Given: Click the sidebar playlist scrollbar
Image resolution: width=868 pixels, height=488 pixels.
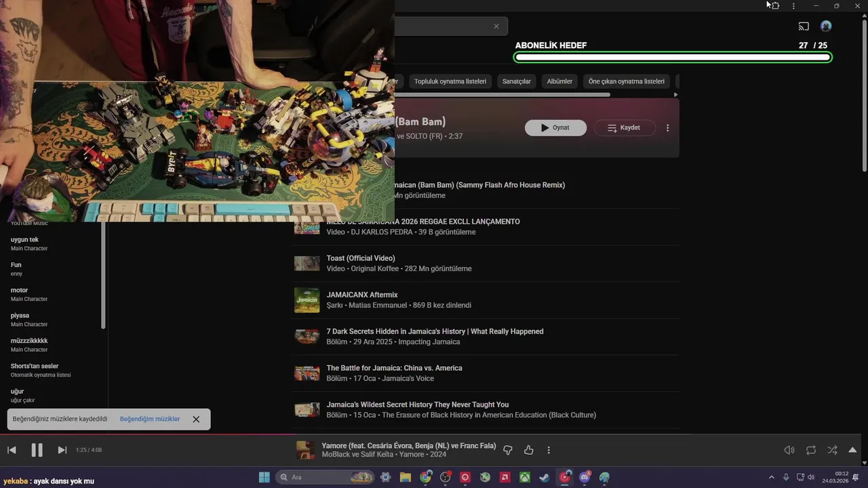Looking at the screenshot, I should (x=103, y=274).
